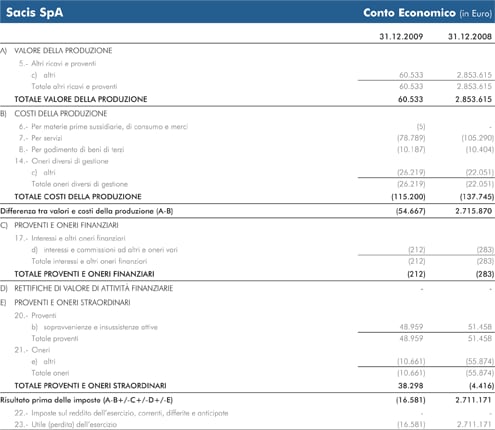The width and height of the screenshot is (495, 430).
Task: Select the '31.12.2008' column header
Action: [470, 36]
